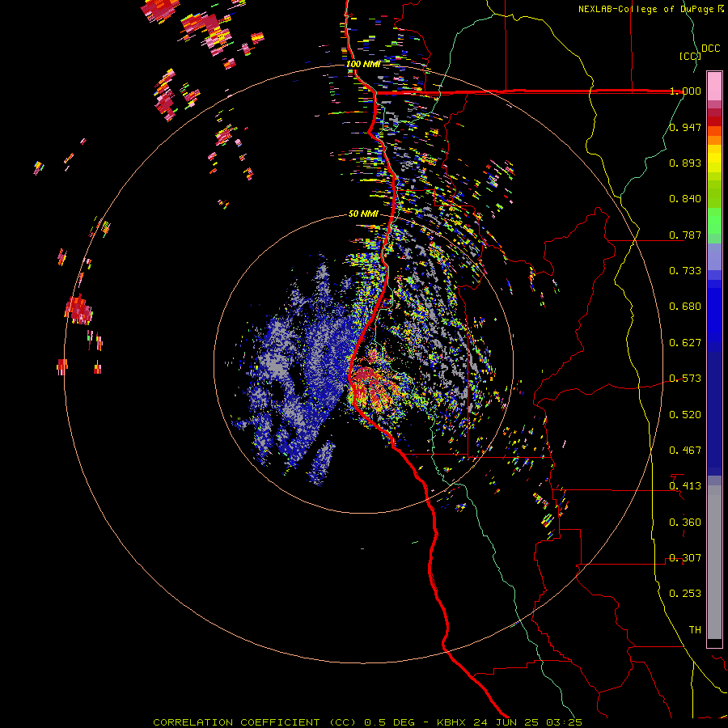The height and width of the screenshot is (728, 728).
Task: Click the DCC label above color bar
Action: pyautogui.click(x=710, y=49)
